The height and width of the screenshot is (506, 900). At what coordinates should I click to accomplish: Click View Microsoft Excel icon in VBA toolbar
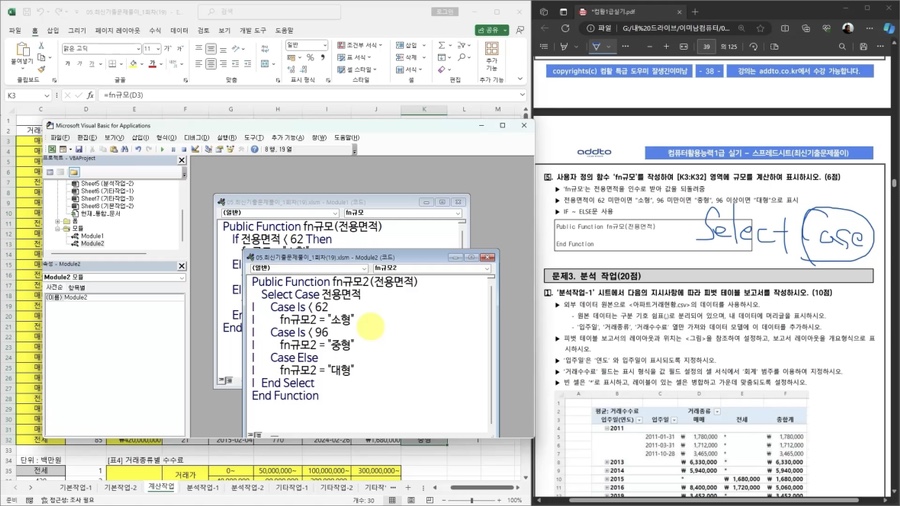tap(52, 149)
